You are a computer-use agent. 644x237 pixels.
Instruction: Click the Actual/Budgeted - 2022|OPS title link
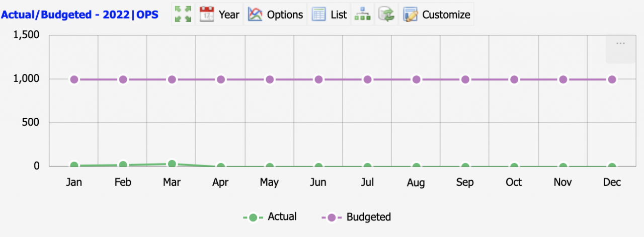tap(79, 15)
